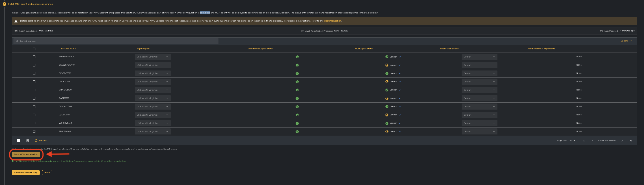Open the Update menu above the table
Screen dimensions: 644x185
tap(626, 41)
